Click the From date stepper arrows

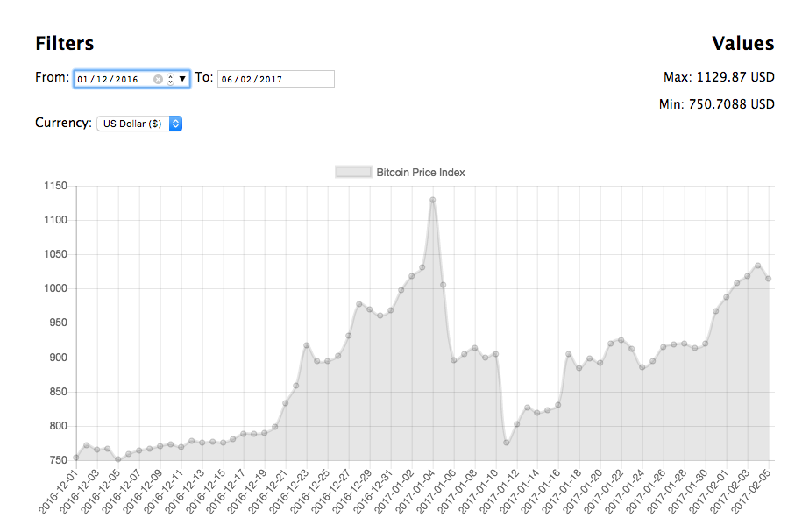[x=170, y=79]
